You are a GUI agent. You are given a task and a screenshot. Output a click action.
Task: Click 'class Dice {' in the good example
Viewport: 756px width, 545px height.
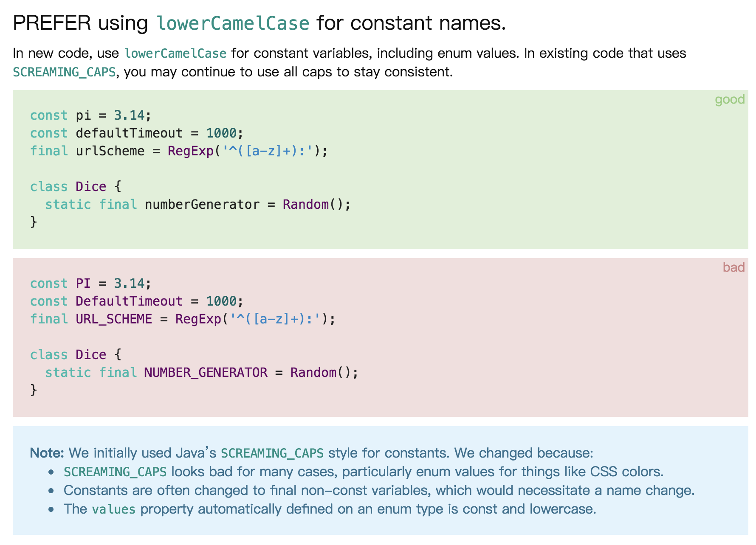click(x=76, y=187)
